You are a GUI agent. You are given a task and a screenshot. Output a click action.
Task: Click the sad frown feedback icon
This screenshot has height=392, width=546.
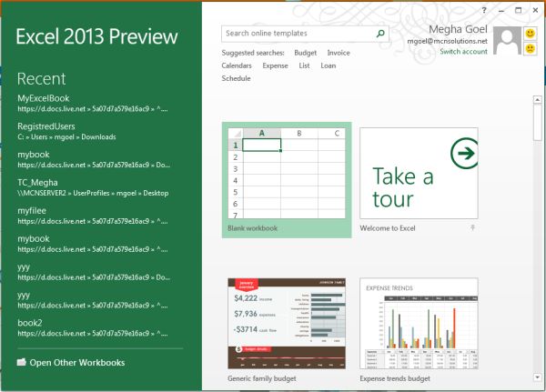pos(530,48)
